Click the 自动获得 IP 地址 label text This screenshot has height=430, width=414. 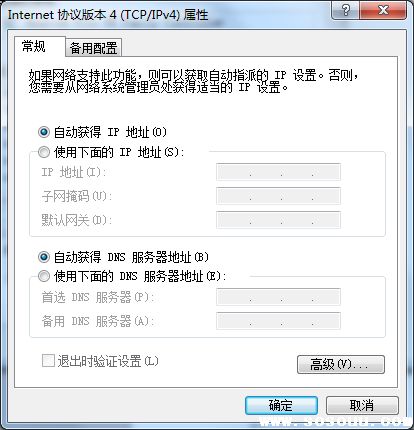coord(110,132)
